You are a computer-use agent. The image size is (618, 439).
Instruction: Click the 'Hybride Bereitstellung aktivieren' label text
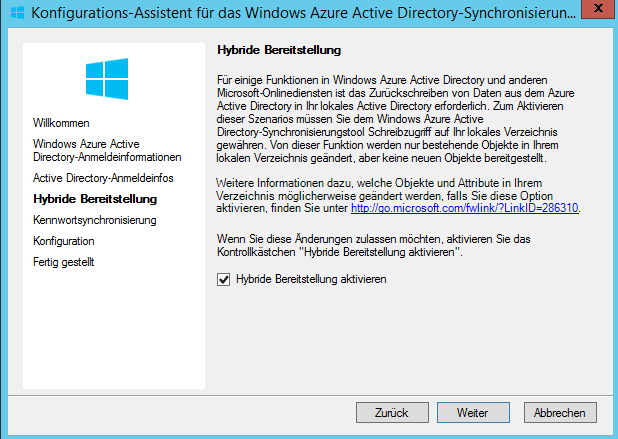(311, 281)
